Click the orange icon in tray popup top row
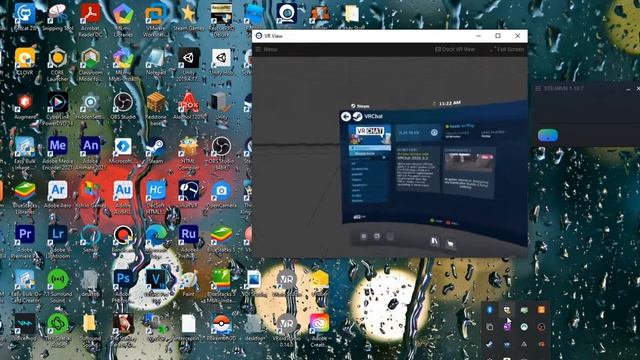The width and height of the screenshot is (640, 360). click(541, 310)
